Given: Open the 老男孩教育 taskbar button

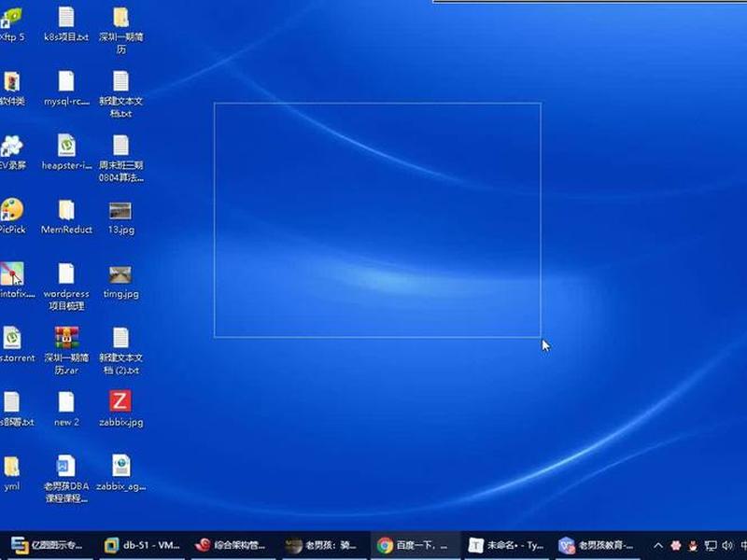Looking at the screenshot, I should coord(598,545).
